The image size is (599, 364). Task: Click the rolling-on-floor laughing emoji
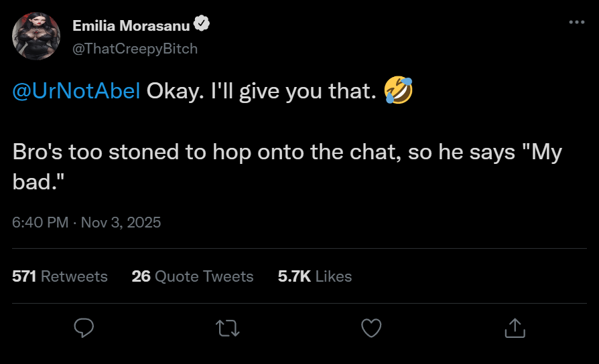[398, 91]
